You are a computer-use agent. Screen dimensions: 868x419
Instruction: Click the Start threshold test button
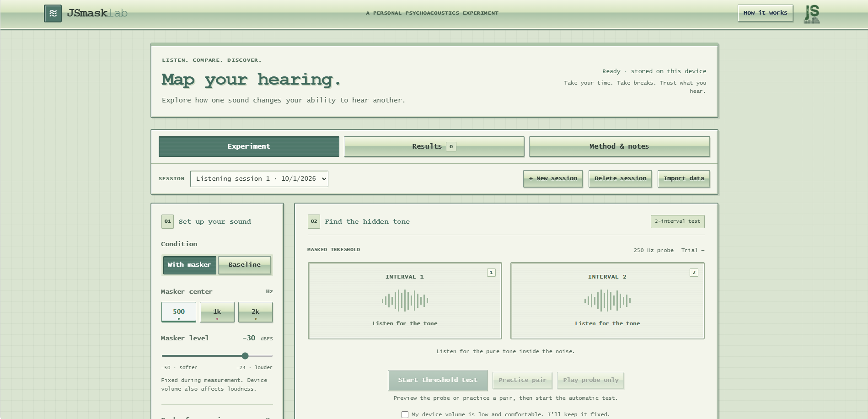438,380
